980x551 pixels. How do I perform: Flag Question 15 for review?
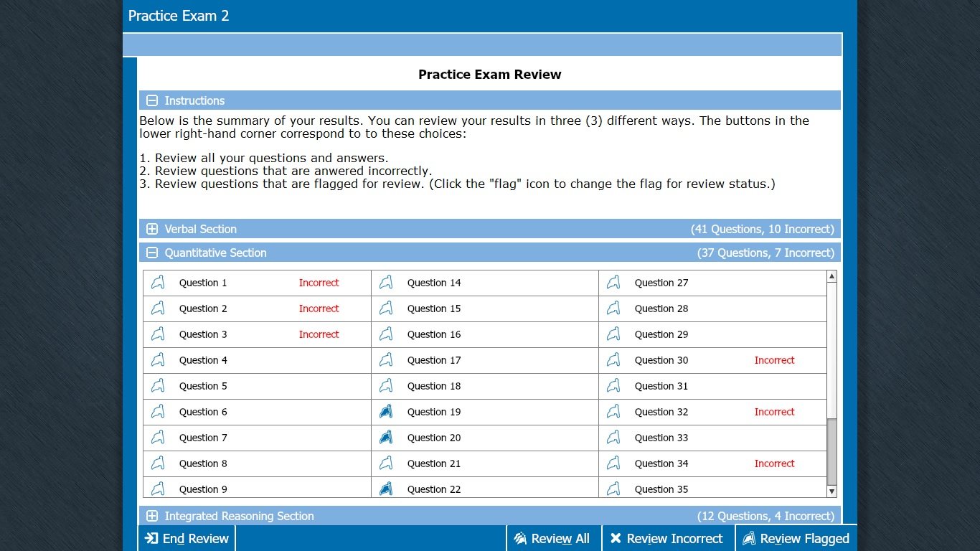tap(386, 309)
